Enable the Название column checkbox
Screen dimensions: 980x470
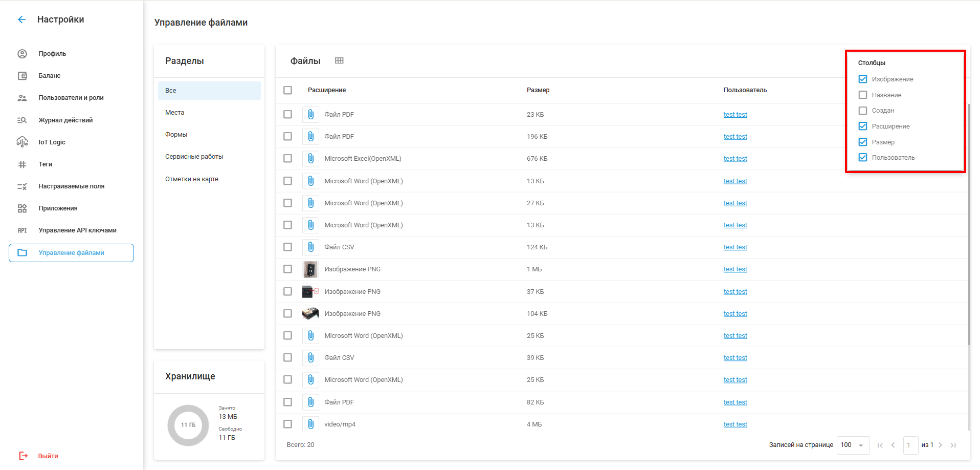tap(863, 95)
